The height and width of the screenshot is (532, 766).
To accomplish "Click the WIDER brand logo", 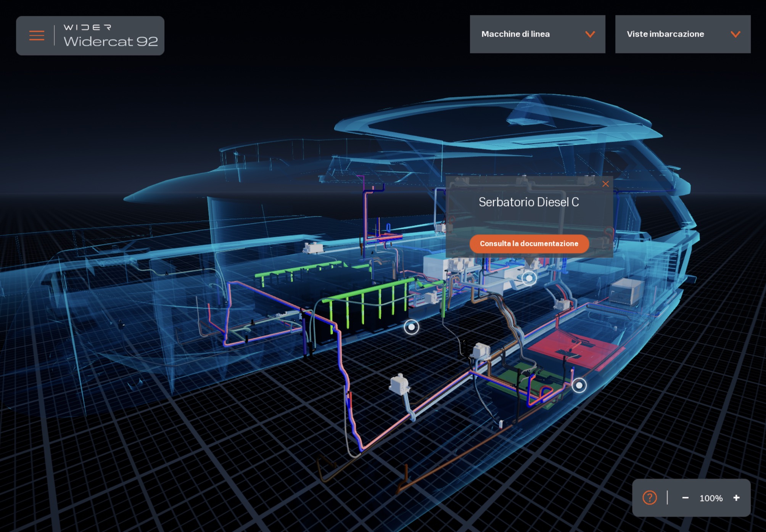I will click(87, 27).
